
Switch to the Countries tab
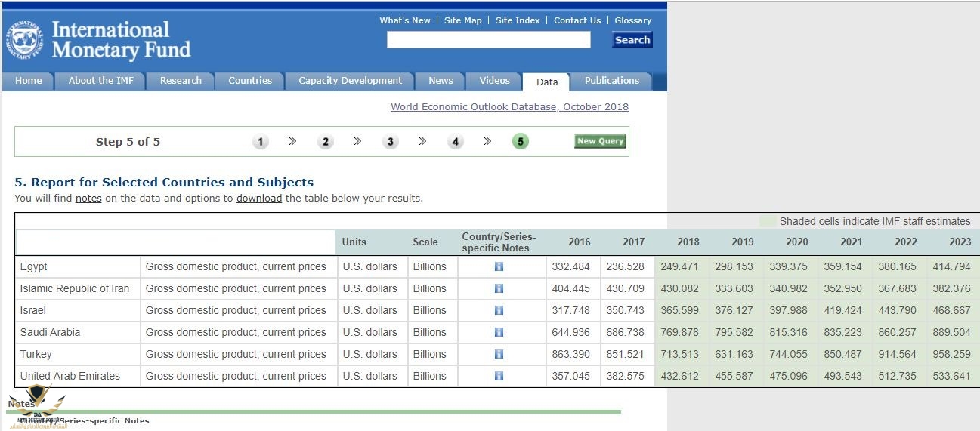(x=250, y=81)
